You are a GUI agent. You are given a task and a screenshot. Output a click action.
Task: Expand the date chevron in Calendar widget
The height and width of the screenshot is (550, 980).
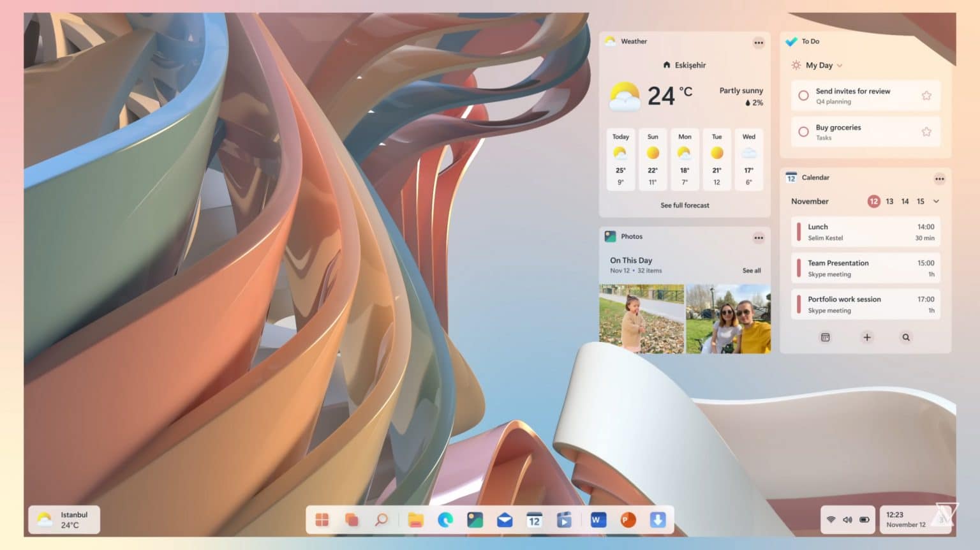935,201
